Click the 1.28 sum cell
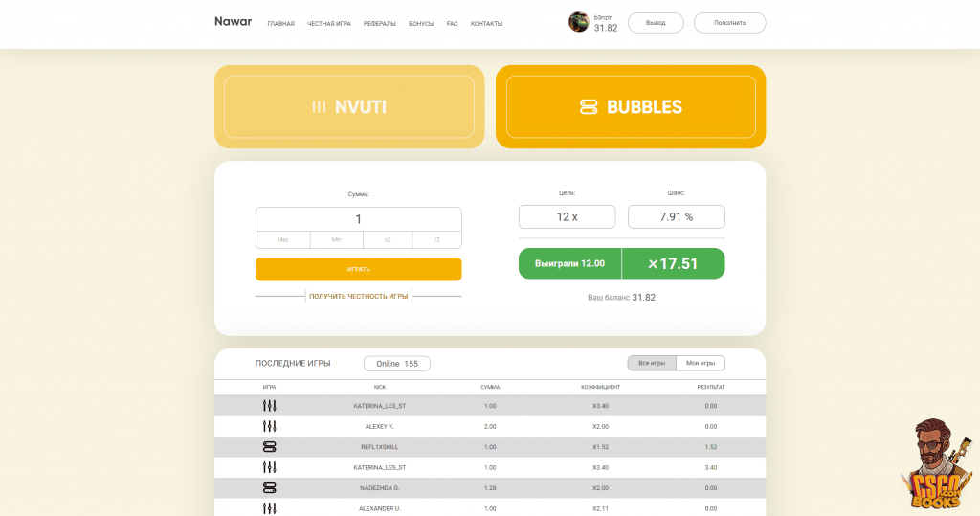 [x=490, y=488]
